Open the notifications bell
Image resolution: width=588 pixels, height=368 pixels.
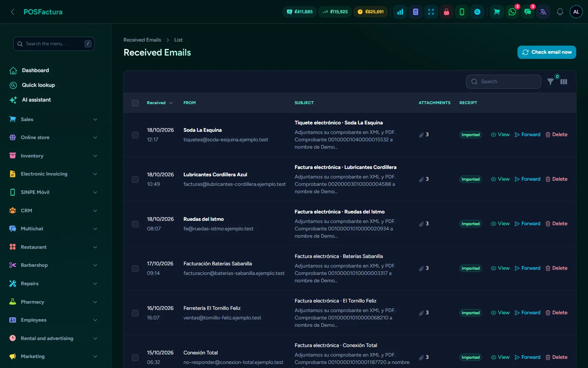560,12
